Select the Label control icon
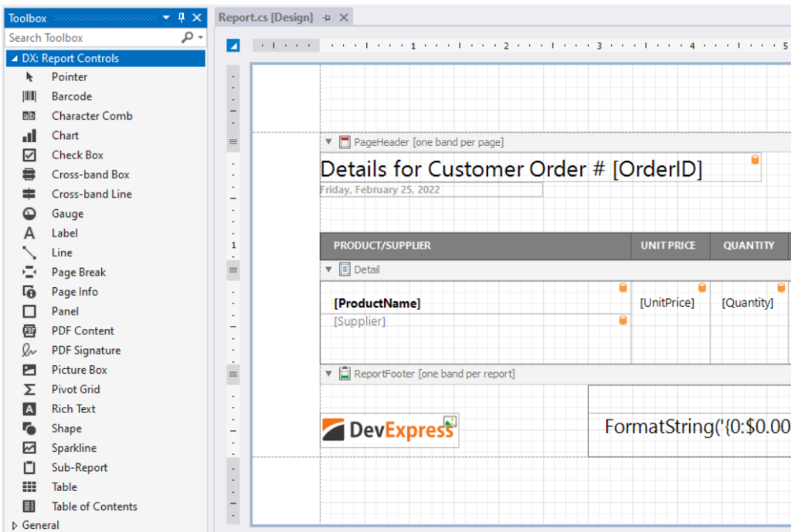Image resolution: width=791 pixels, height=532 pixels. (29, 233)
